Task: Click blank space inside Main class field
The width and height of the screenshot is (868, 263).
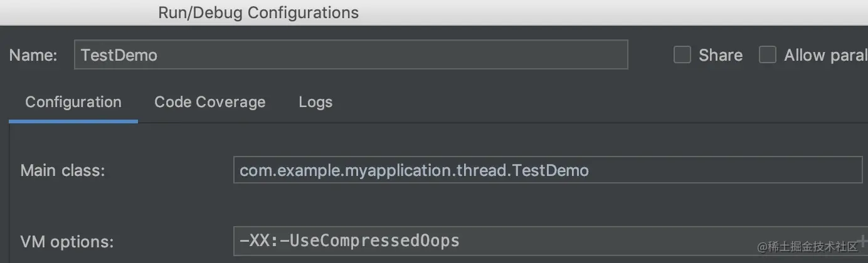Action: 721,170
